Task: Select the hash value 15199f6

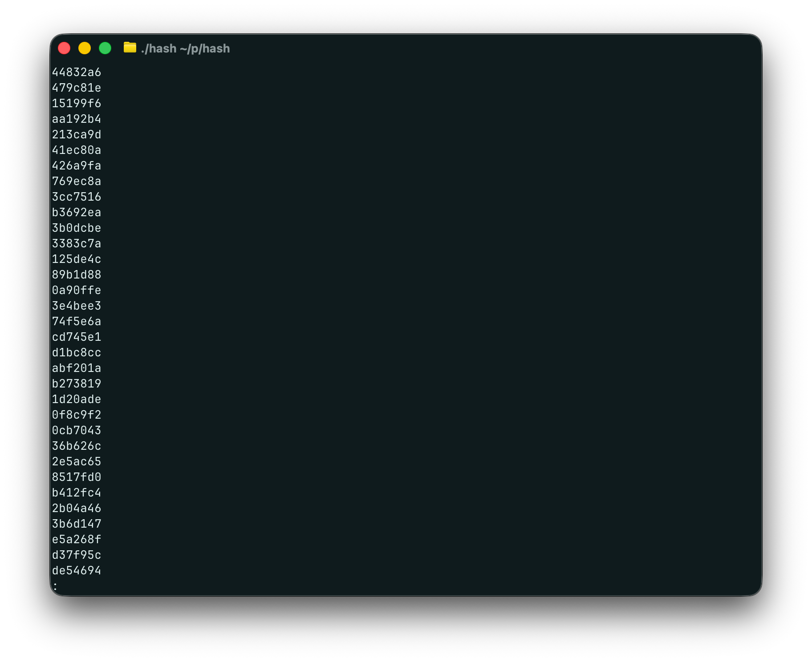Action: pos(77,103)
